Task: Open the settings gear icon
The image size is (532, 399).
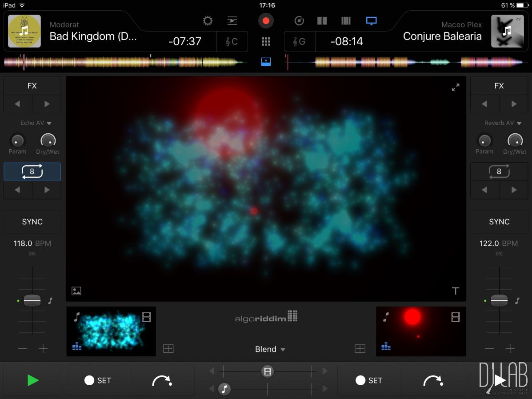Action: click(x=208, y=21)
